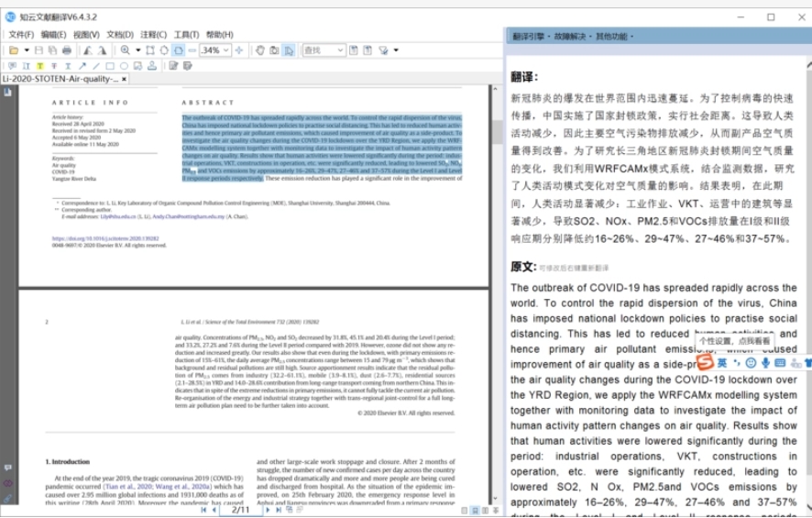Click the 2/11 page number field
Viewport: 812px width, 518px height.
pos(240,510)
